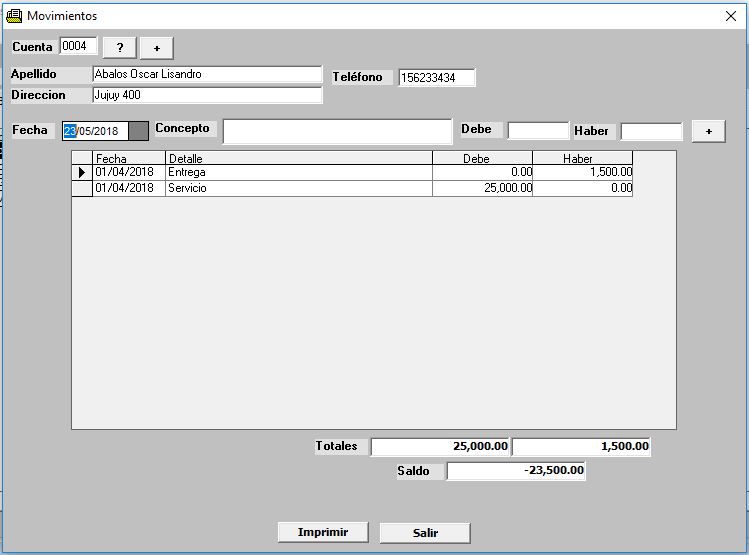The width and height of the screenshot is (749, 555).
Task: Click the Detalle column header
Action: [298, 158]
